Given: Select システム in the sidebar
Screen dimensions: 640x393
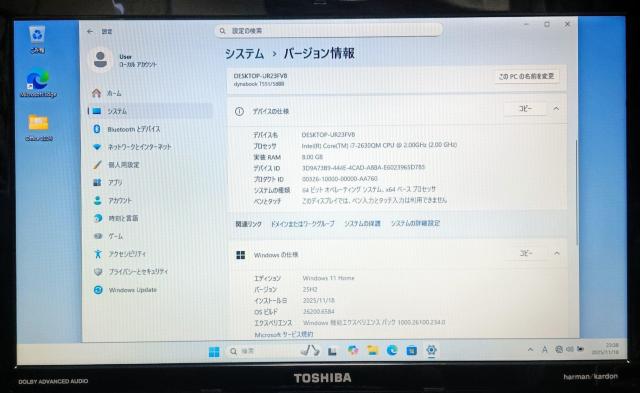Looking at the screenshot, I should coord(149,111).
